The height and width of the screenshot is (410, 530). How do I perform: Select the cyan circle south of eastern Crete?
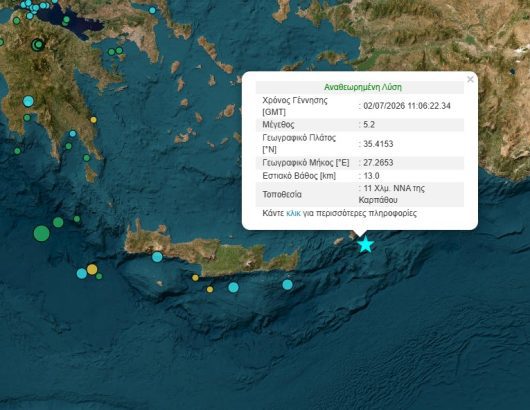click(287, 285)
